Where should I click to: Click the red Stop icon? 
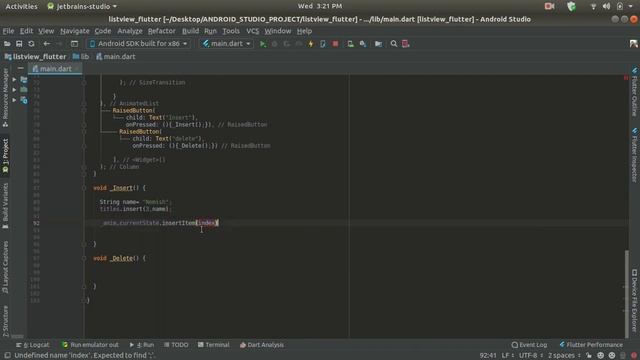[335, 44]
